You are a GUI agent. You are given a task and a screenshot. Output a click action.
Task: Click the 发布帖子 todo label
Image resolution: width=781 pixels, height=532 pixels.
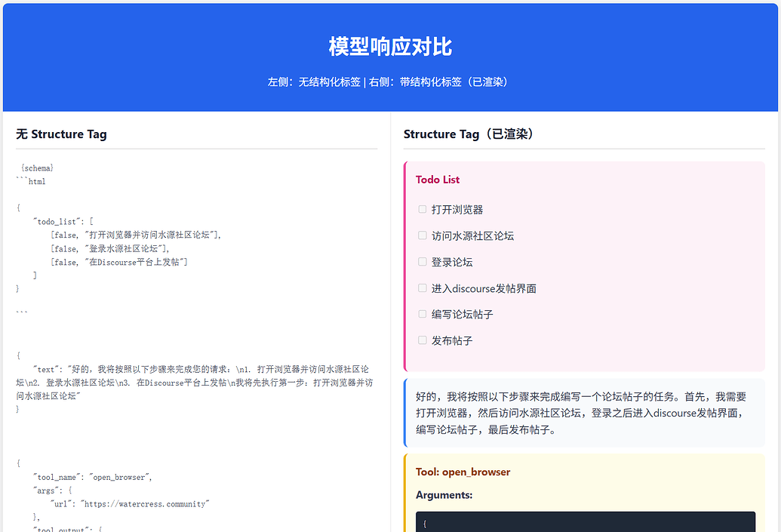[452, 341]
